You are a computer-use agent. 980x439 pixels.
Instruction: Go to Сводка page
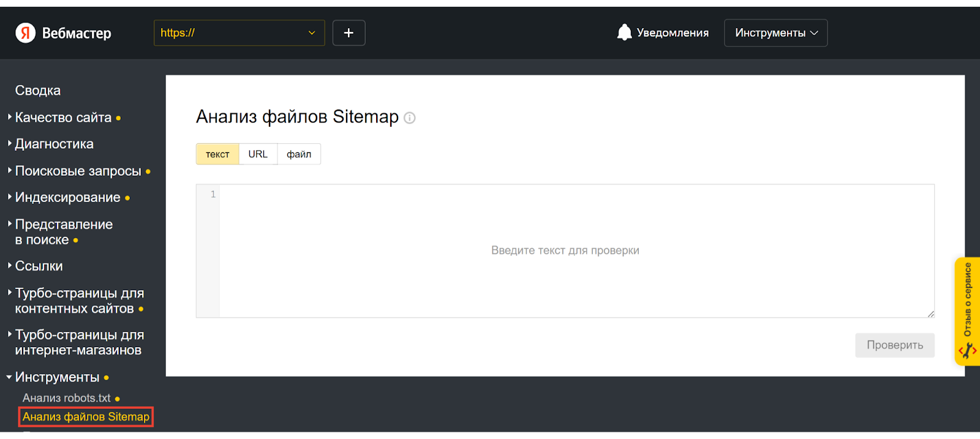click(x=38, y=91)
